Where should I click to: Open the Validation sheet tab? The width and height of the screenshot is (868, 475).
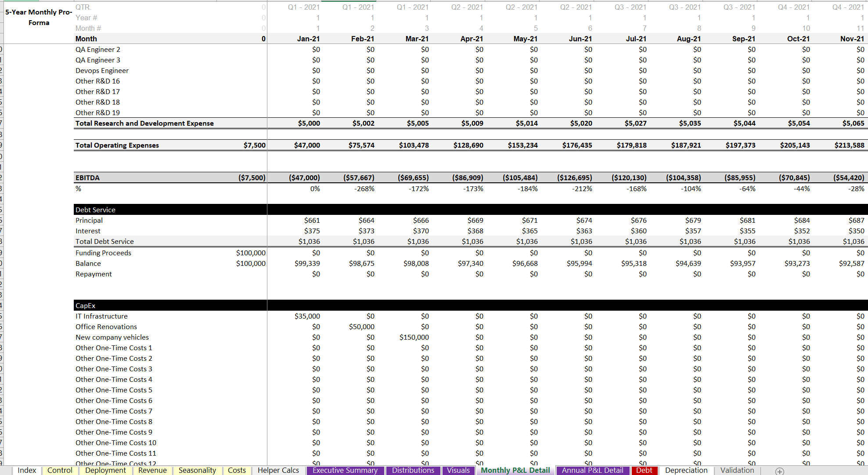[x=737, y=470]
